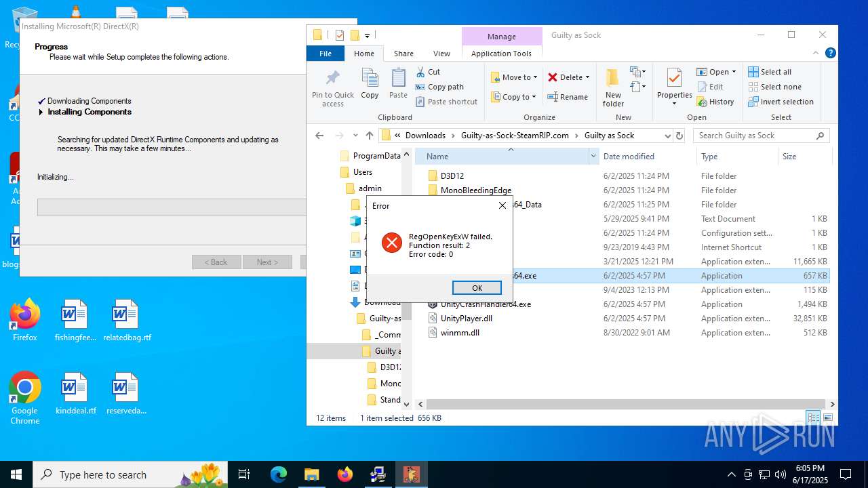This screenshot has height=488, width=868.
Task: Click Invert selection
Action: 781,102
